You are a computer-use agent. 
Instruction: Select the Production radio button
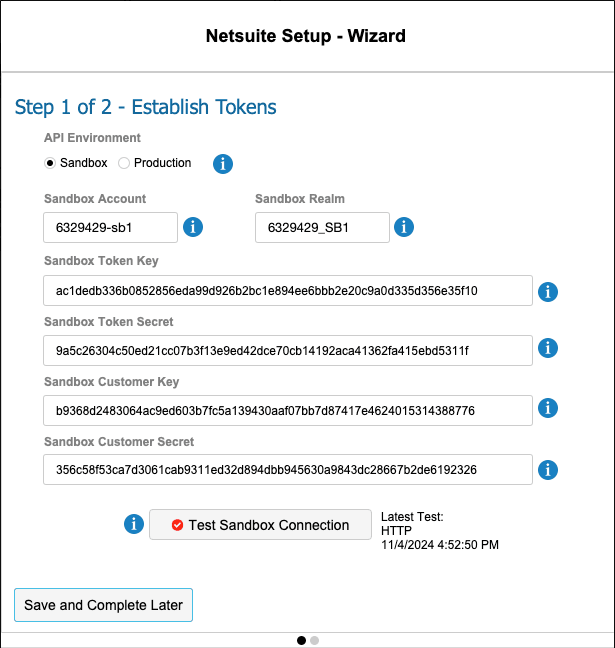click(124, 163)
